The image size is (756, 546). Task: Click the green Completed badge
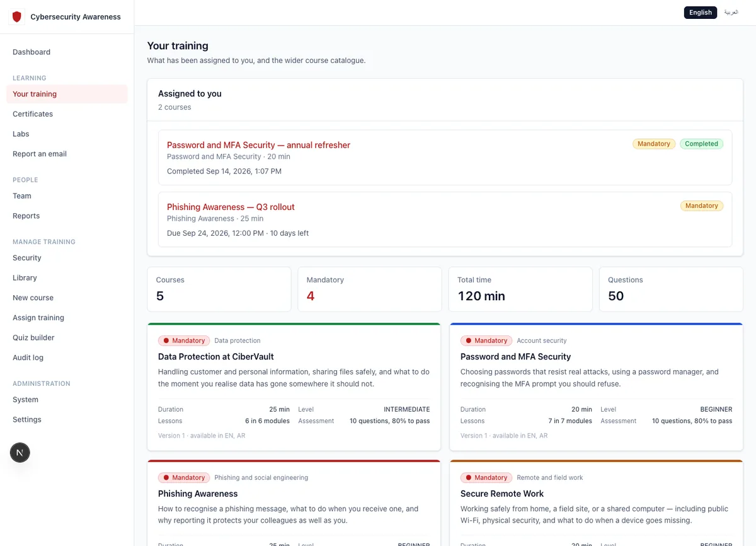(x=701, y=144)
